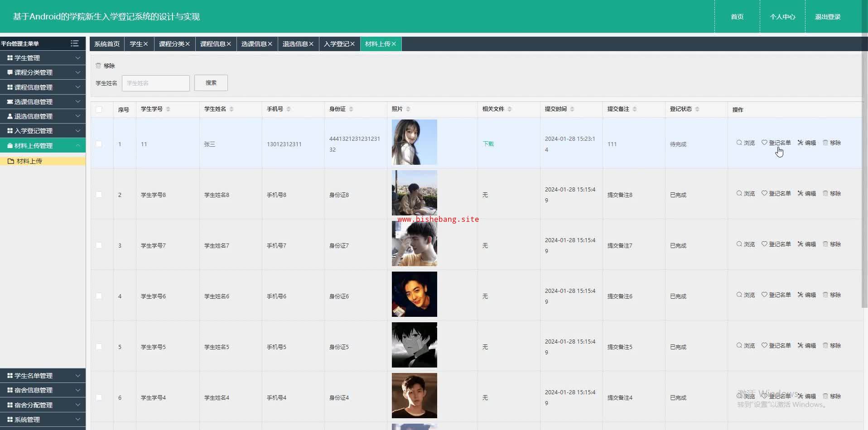Expand 学生管理 sidebar menu
868x430 pixels.
pyautogui.click(x=43, y=58)
